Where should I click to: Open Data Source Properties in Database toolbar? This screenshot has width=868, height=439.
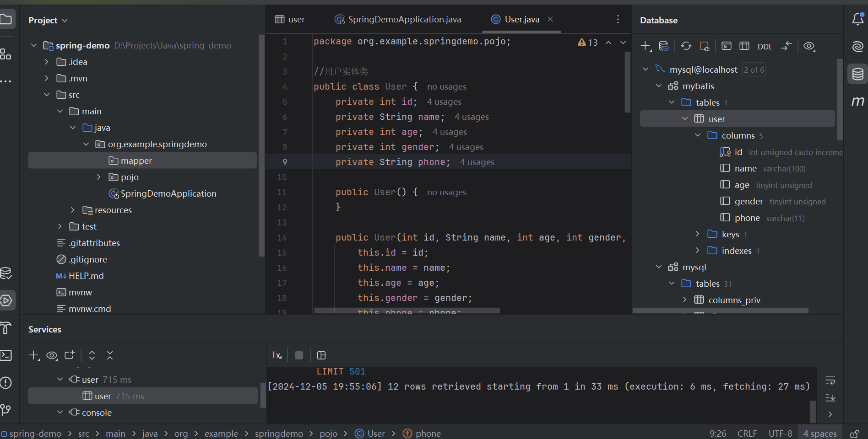[663, 46]
